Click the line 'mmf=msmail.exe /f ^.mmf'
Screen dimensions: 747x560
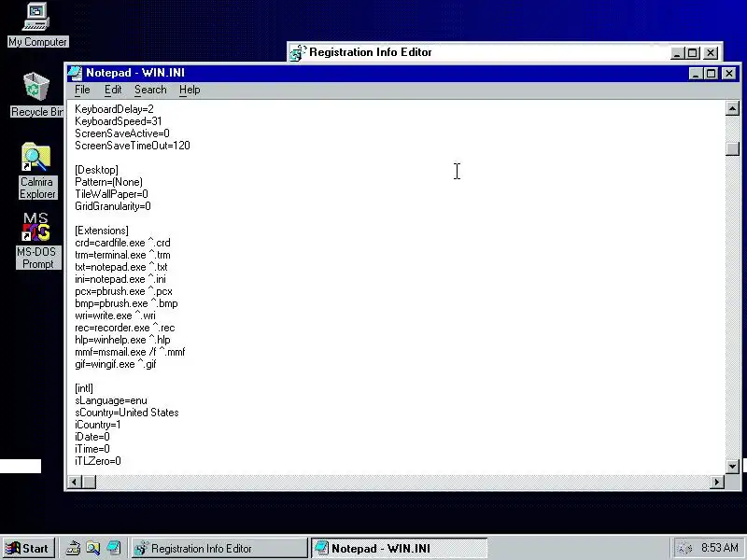(x=130, y=352)
